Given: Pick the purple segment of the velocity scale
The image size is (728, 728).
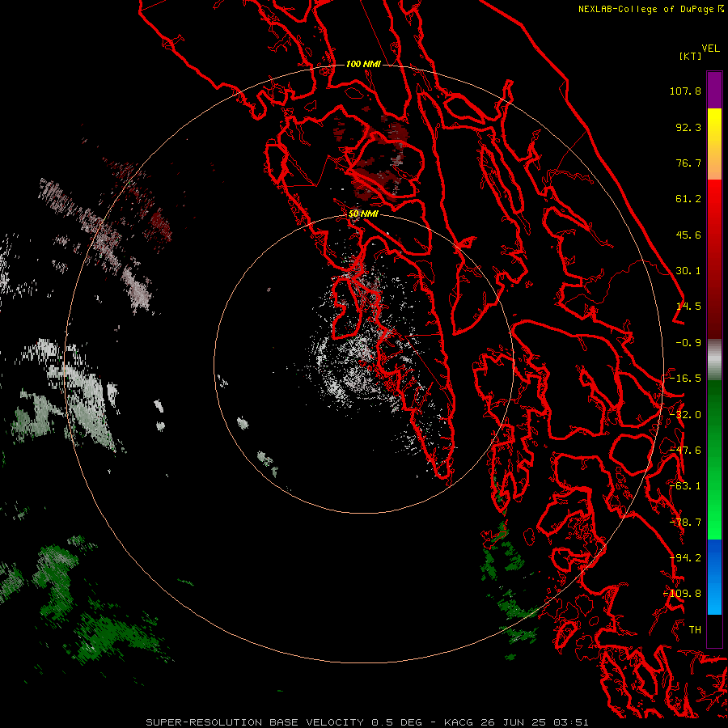Looking at the screenshot, I should 714,90.
